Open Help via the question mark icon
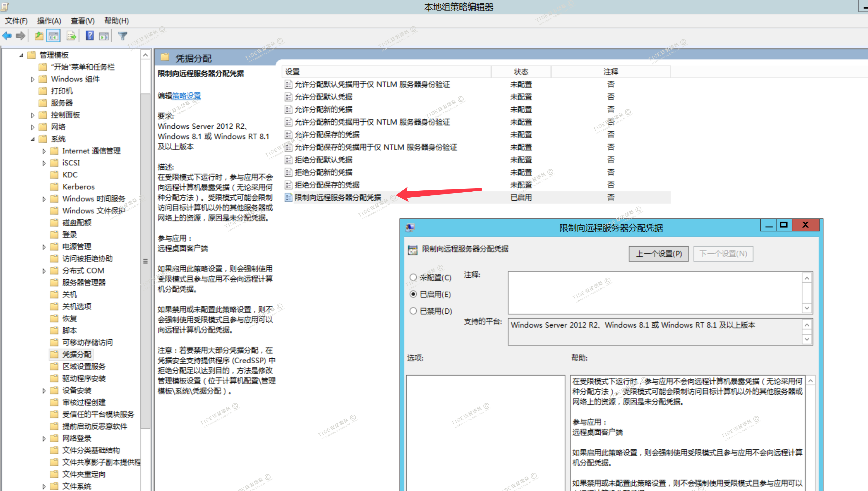This screenshot has width=868, height=491. pyautogui.click(x=89, y=36)
